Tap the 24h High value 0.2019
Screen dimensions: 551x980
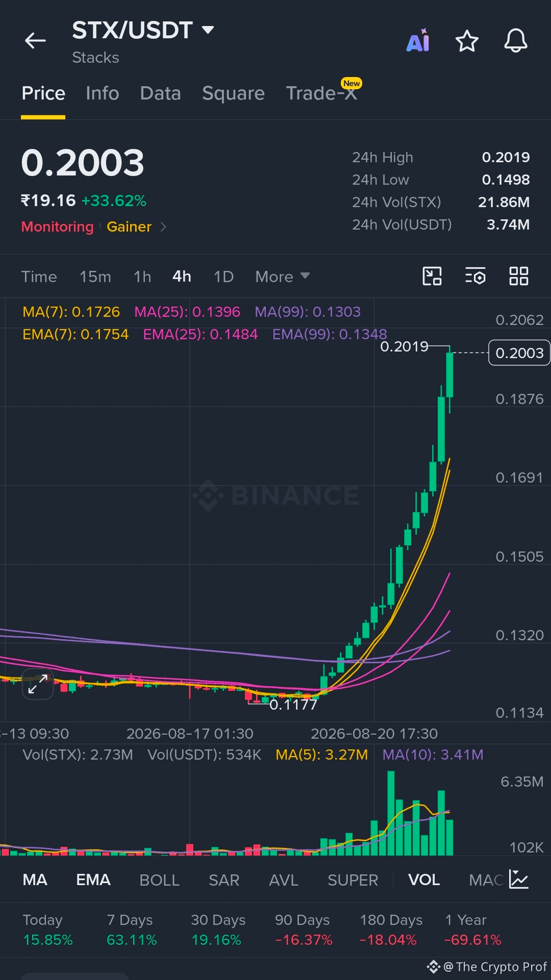click(x=506, y=157)
